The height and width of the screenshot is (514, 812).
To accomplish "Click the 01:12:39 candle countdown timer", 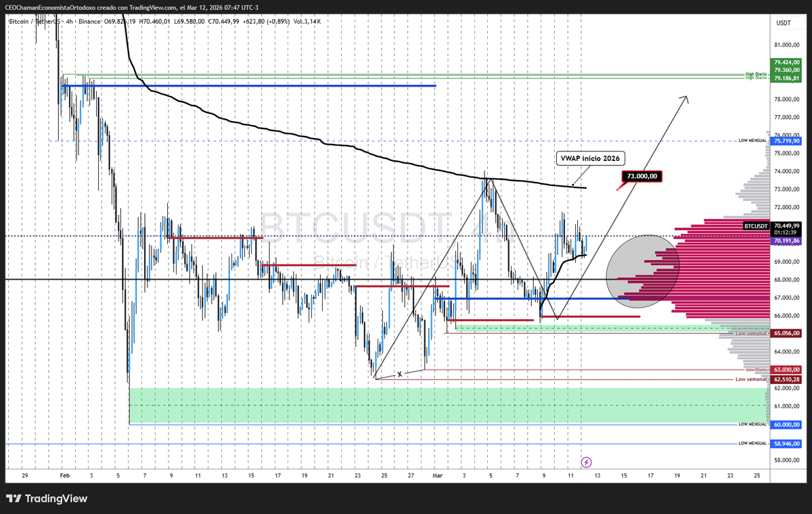I will (x=787, y=233).
